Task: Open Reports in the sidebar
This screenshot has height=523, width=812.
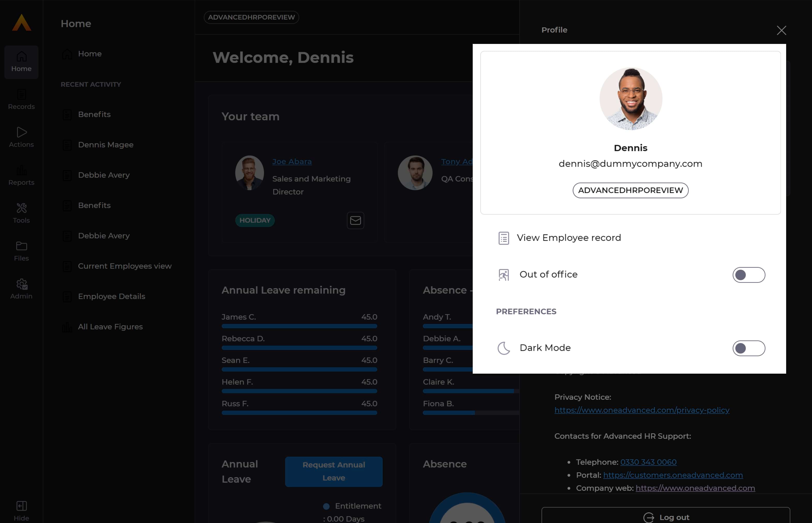Action: 21,175
